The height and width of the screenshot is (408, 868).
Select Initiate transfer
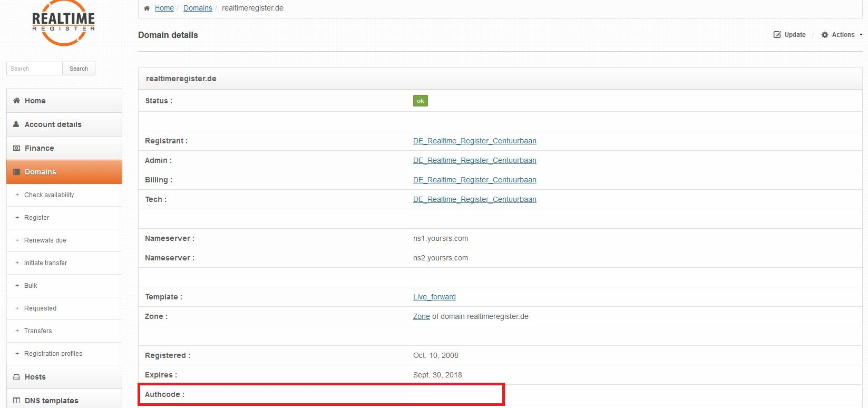(45, 263)
